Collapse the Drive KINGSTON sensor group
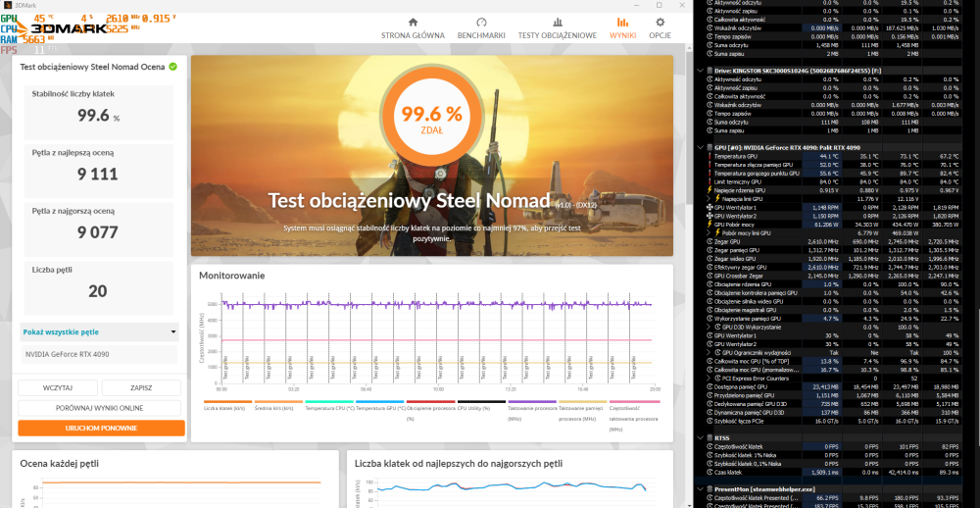Image resolution: width=980 pixels, height=508 pixels. [x=698, y=71]
